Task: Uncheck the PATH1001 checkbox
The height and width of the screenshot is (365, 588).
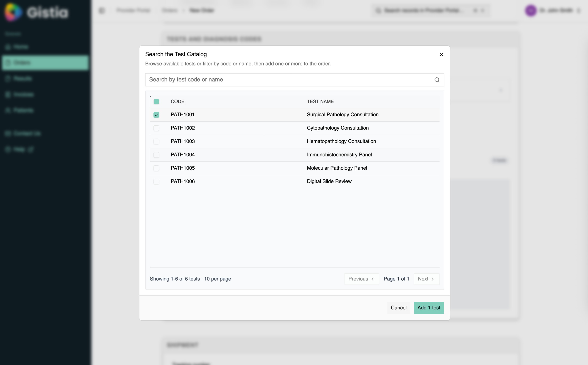Action: tap(156, 115)
